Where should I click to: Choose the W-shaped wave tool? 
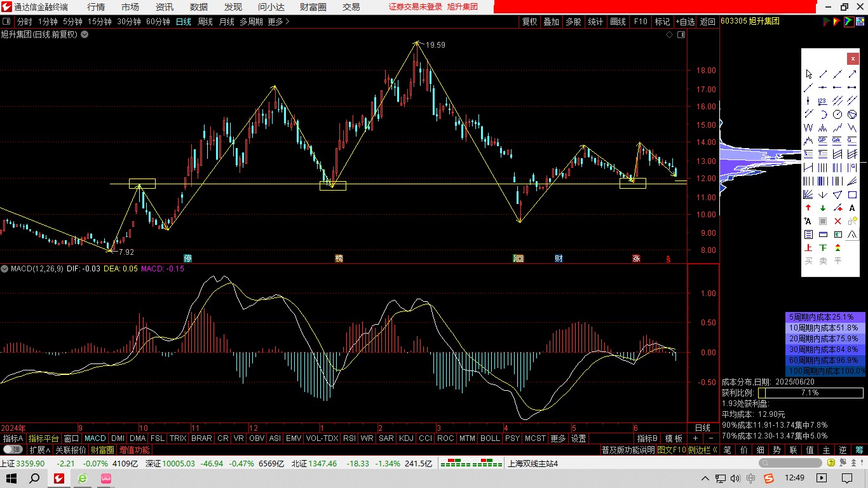tap(808, 128)
